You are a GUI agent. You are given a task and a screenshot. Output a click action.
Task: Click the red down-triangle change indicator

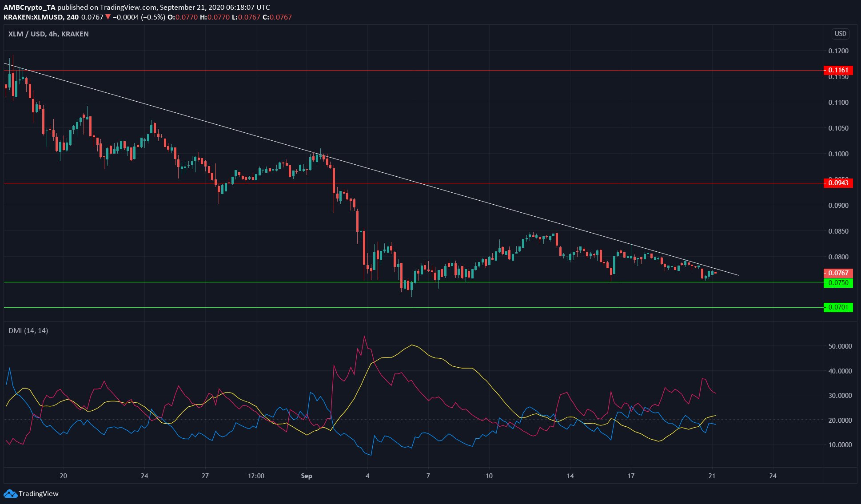point(108,17)
